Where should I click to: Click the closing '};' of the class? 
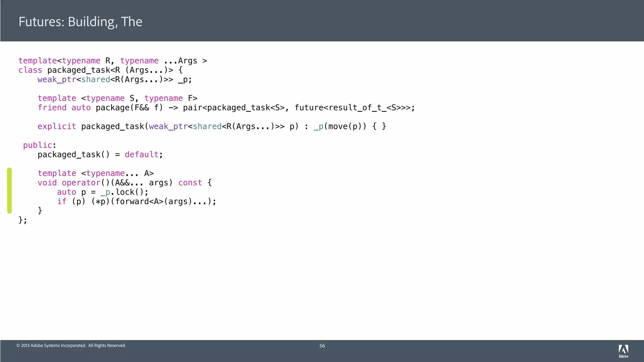(x=23, y=220)
